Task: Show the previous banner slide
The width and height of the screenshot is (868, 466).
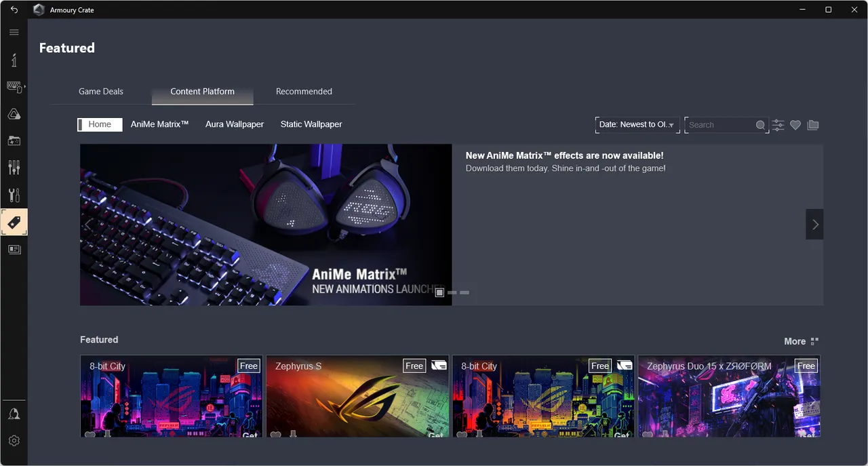Action: pyautogui.click(x=89, y=225)
